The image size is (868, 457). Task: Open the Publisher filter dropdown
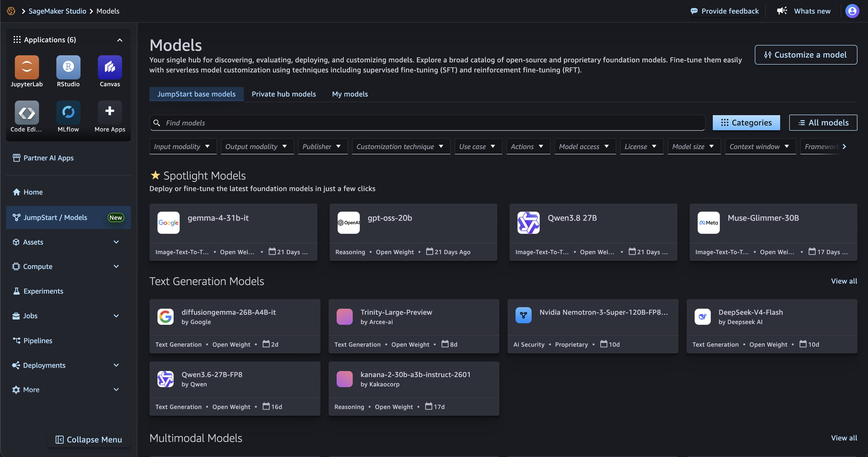[323, 147]
